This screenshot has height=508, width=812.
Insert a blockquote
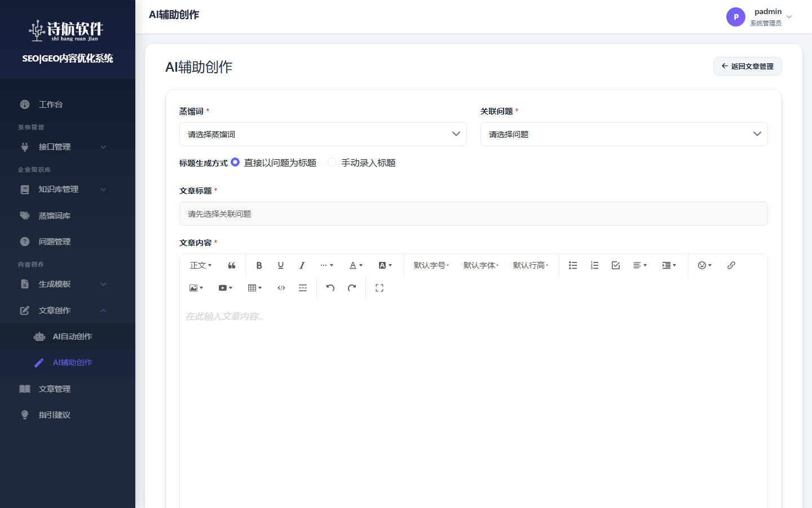point(232,265)
